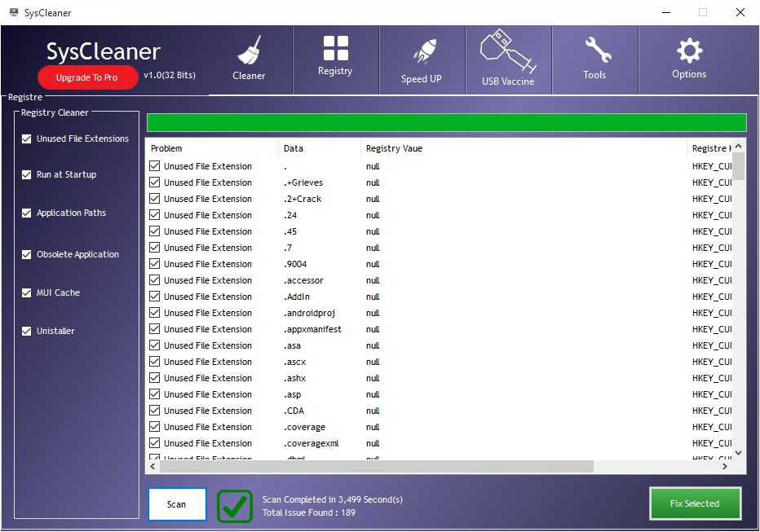Click the green scan-complete checkmark icon
This screenshot has height=532, width=760.
point(235,506)
